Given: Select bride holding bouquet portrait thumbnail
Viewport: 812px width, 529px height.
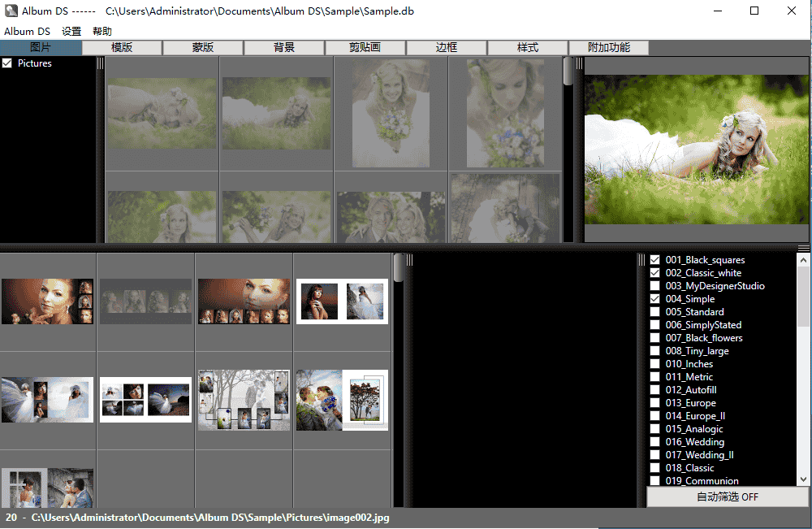Looking at the screenshot, I should pyautogui.click(x=391, y=111).
